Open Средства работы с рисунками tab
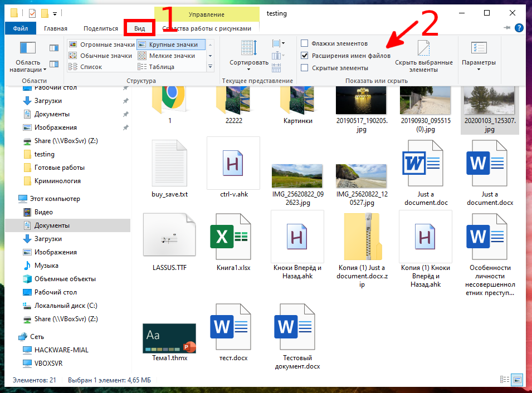 [x=207, y=28]
